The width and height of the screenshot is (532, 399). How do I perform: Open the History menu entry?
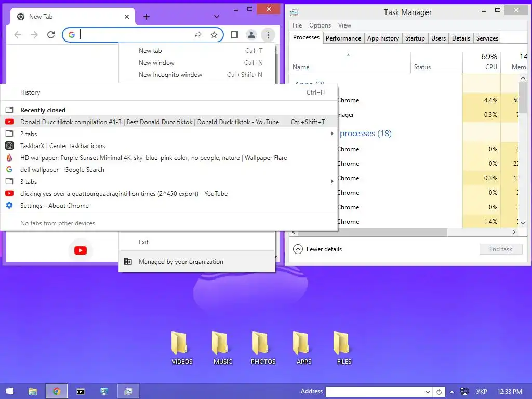point(169,92)
